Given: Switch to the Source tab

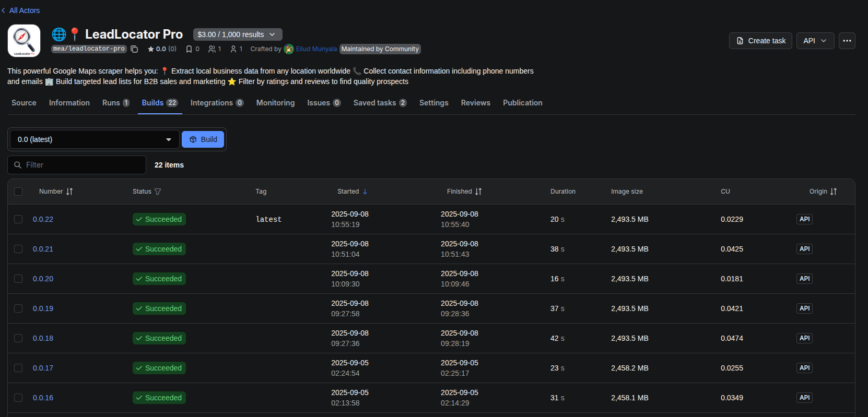Looking at the screenshot, I should pos(24,103).
